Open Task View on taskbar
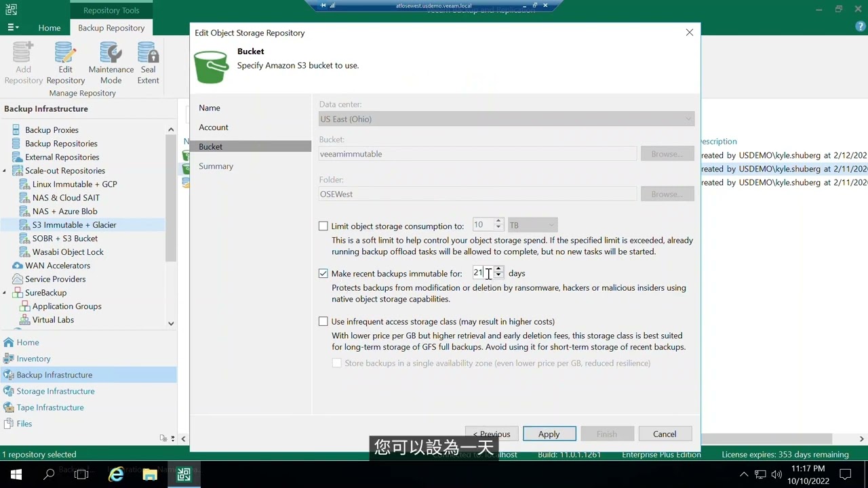The image size is (868, 488). 81,474
